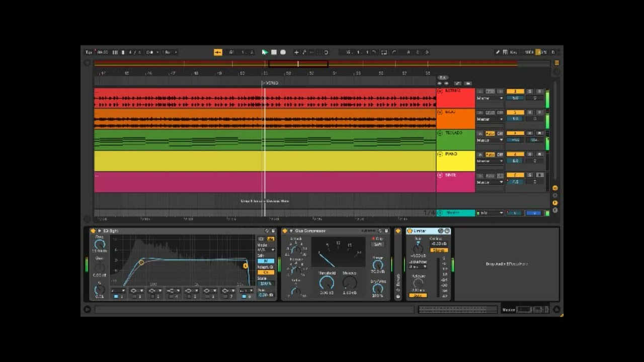
Task: Click the previous locator arrow button
Action: (x=439, y=83)
